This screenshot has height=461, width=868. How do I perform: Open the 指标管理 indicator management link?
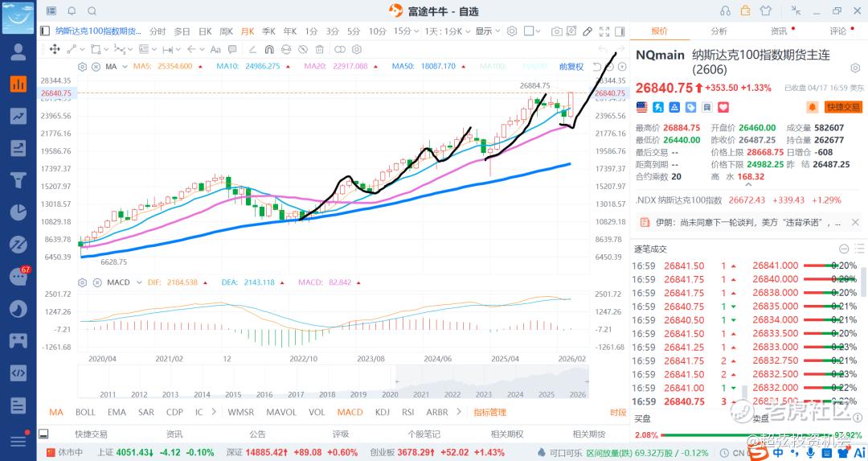[489, 412]
